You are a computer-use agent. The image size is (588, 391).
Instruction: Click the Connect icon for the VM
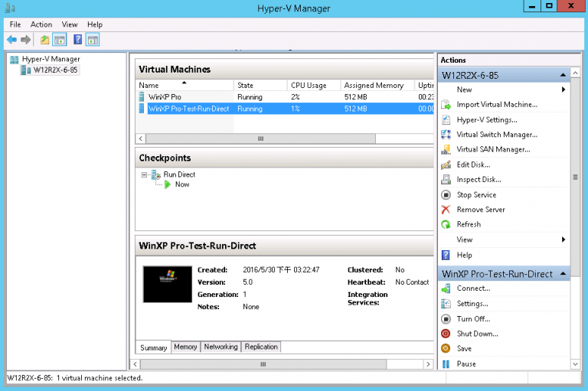point(446,288)
